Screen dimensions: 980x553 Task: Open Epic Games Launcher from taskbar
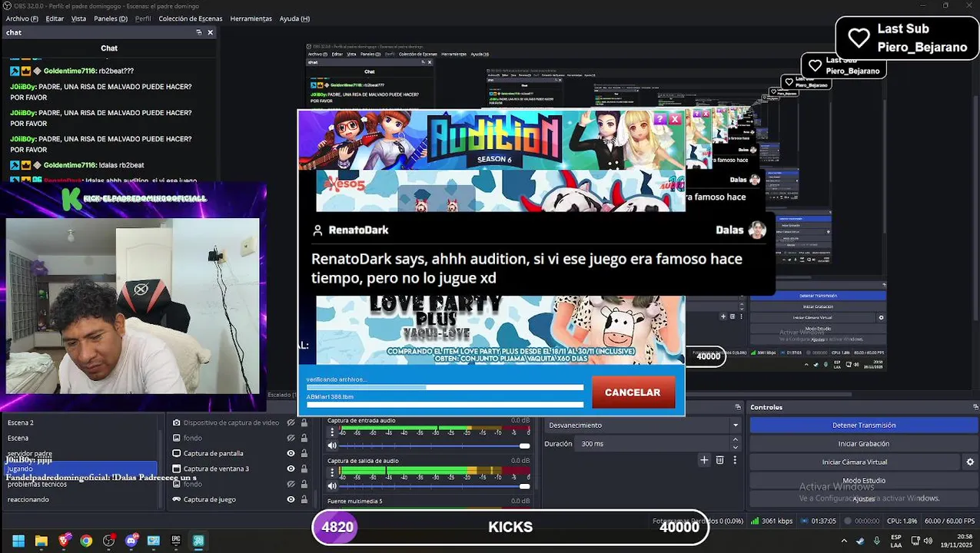(x=175, y=541)
